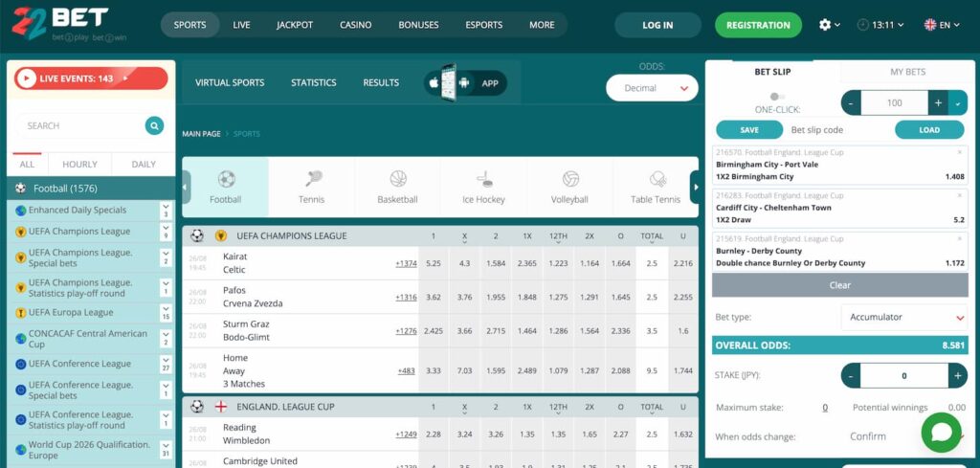Go to MAIN PAGE breadcrumb
Viewport: 980px width, 468px height.
pyautogui.click(x=201, y=134)
